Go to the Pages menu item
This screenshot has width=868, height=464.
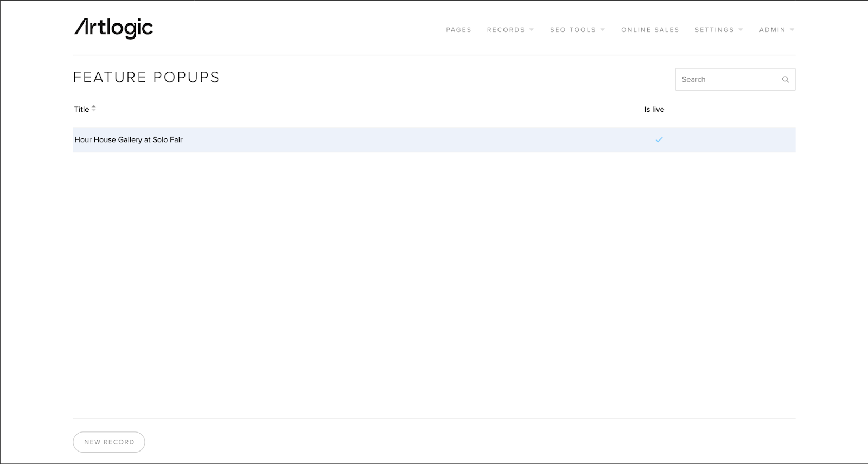(x=458, y=30)
